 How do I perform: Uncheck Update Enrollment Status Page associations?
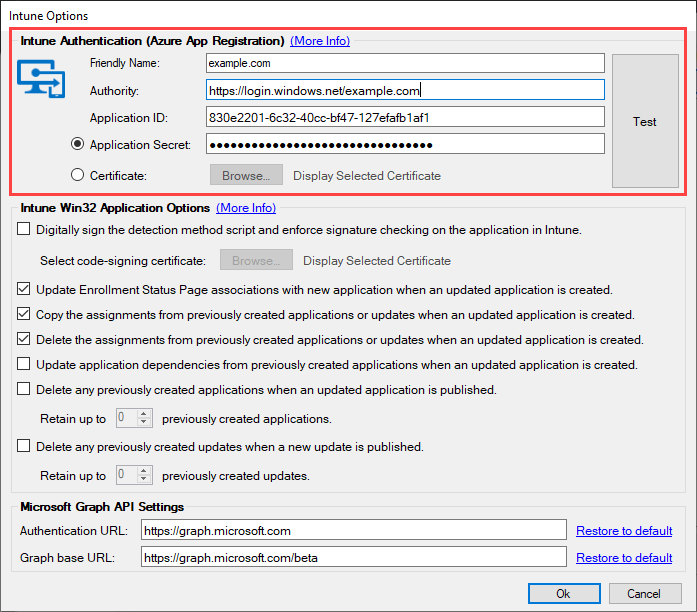pyautogui.click(x=24, y=289)
